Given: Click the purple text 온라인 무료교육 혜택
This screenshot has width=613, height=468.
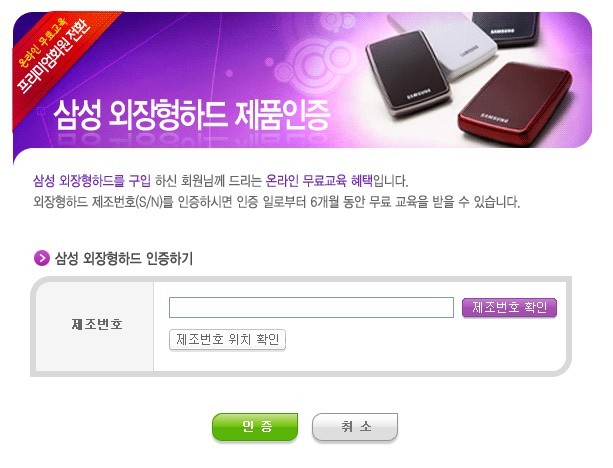Looking at the screenshot, I should point(319,181).
